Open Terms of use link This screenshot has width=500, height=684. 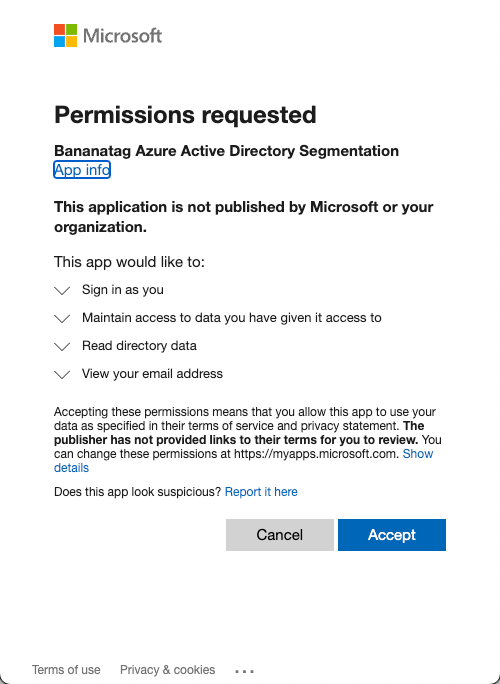[66, 670]
